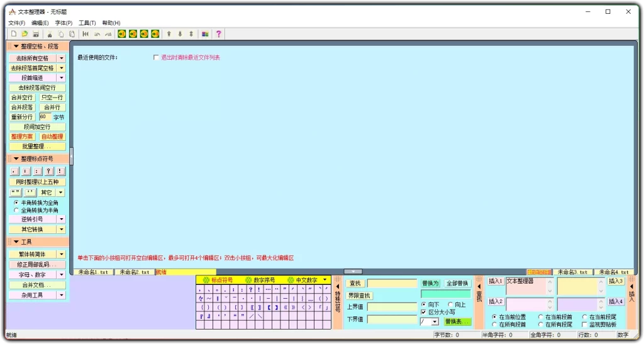644x344 pixels.
Task: Insert the ellipsis punctuation symbol
Action: pyautogui.click(x=268, y=289)
